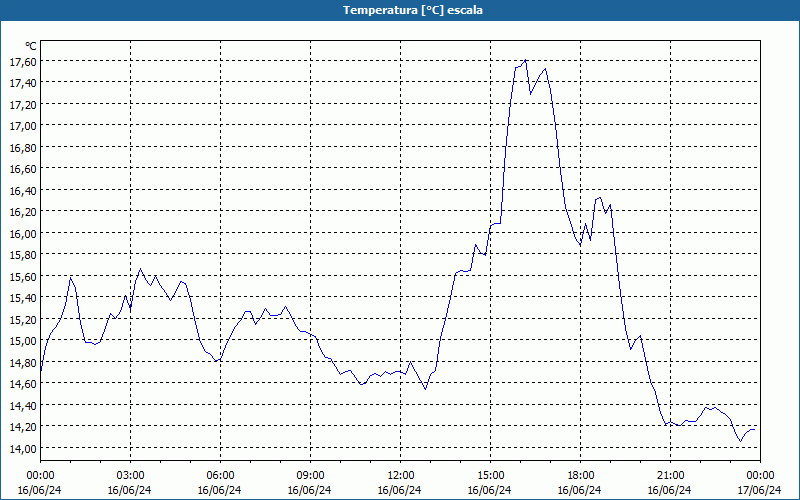Select the 14,40 y-axis value
Image resolution: width=800 pixels, height=500 pixels.
click(x=23, y=405)
